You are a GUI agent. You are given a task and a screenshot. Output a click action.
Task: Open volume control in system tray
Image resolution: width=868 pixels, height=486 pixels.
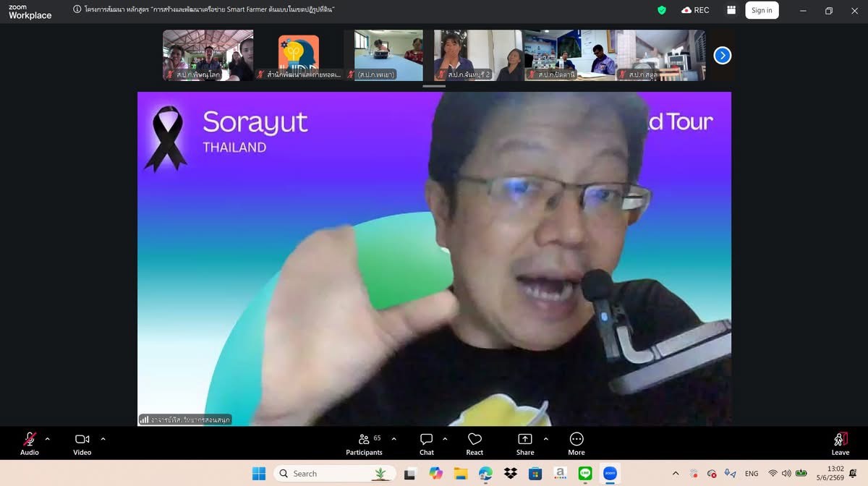click(786, 474)
